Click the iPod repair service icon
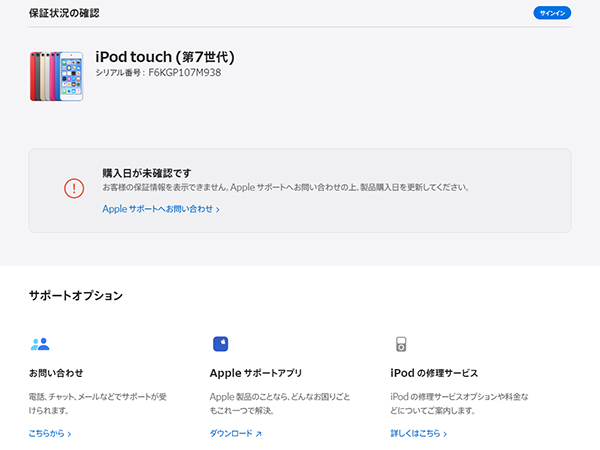 coord(401,344)
